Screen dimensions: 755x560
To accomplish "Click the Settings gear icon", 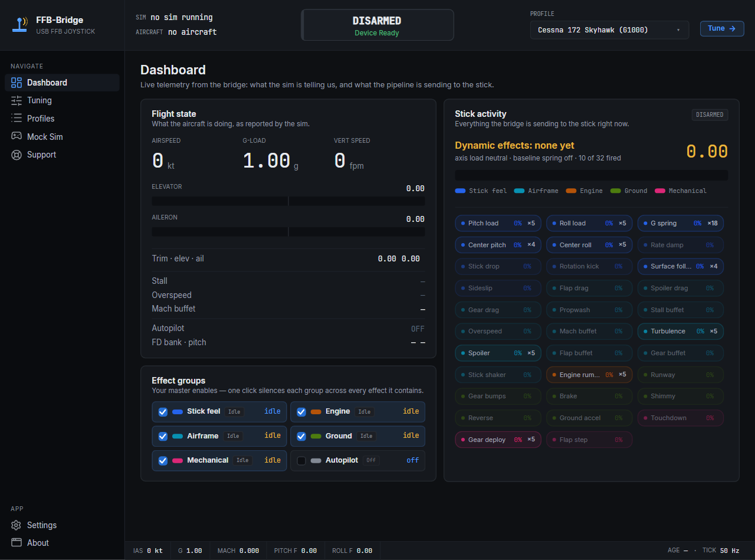I will [x=17, y=525].
